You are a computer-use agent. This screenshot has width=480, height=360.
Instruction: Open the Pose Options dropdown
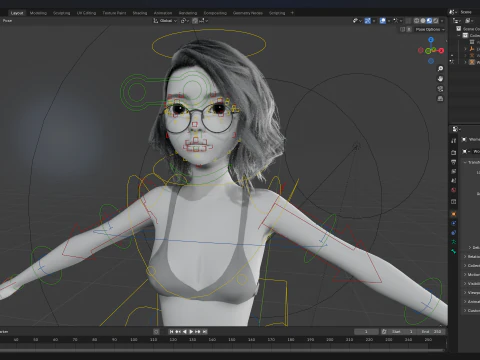tap(430, 29)
